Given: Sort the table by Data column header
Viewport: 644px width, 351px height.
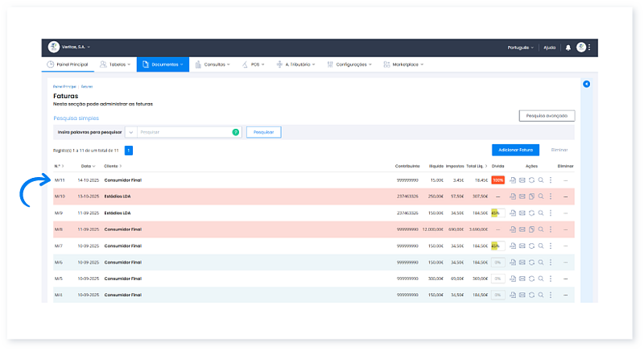Looking at the screenshot, I should pos(86,166).
